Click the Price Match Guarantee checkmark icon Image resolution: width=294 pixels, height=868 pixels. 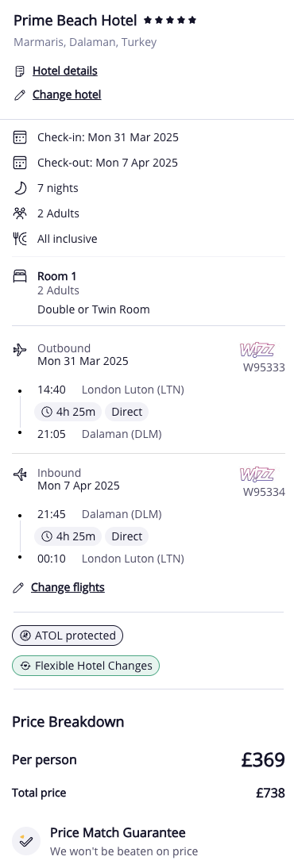tap(26, 842)
